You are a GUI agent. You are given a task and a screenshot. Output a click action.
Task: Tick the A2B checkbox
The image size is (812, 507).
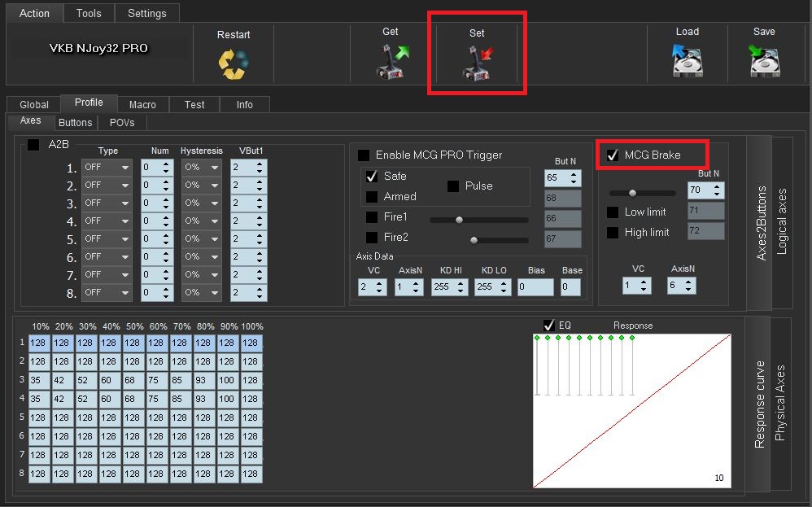click(33, 145)
